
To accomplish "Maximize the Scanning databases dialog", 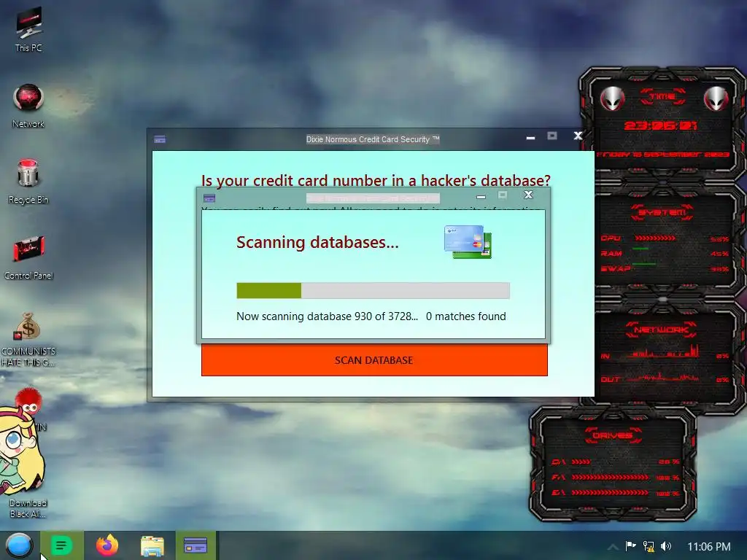I will coord(503,195).
